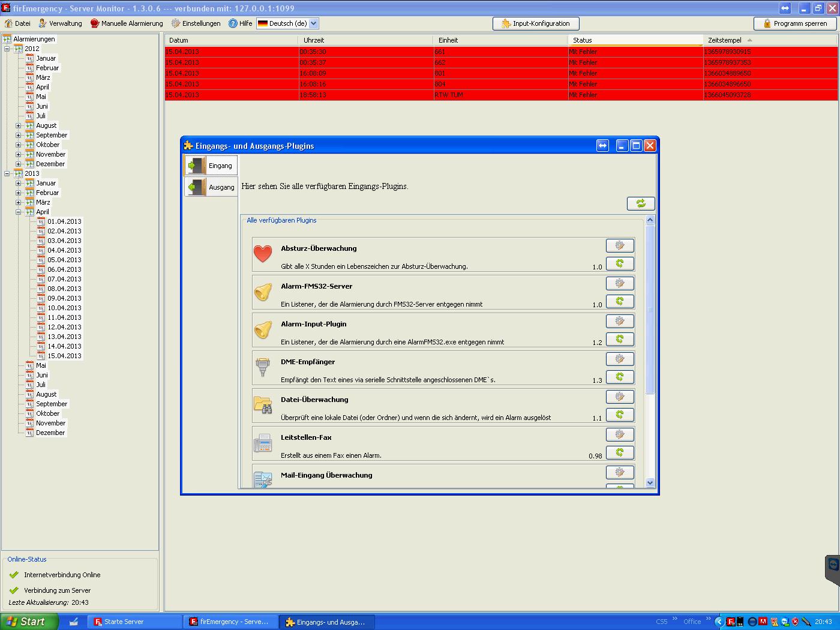Screen dimensions: 840x630
Task: Click the Programm sperren button
Action: [x=794, y=23]
